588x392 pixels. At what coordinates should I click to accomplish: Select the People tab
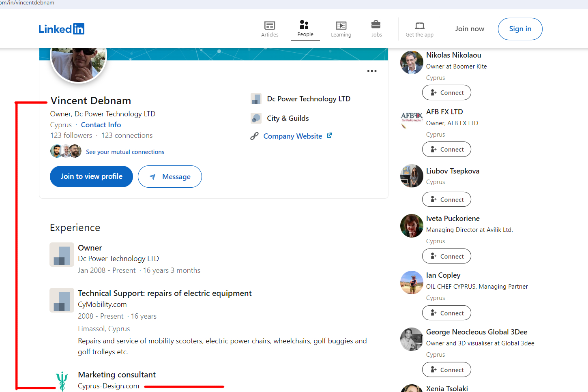pyautogui.click(x=305, y=28)
